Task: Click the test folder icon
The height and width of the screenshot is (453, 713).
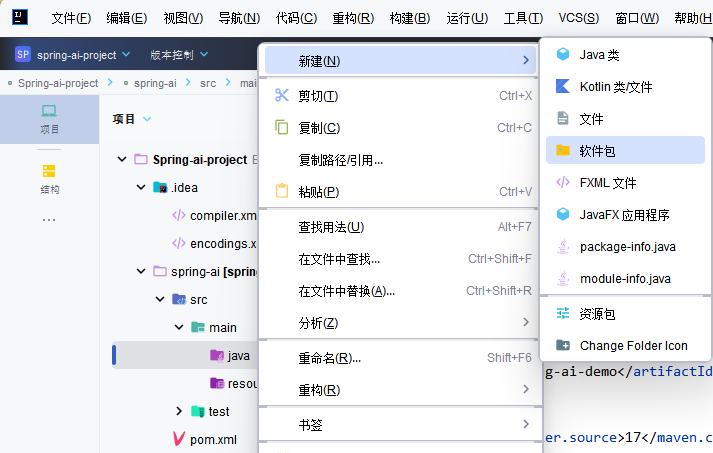Action: coord(198,411)
